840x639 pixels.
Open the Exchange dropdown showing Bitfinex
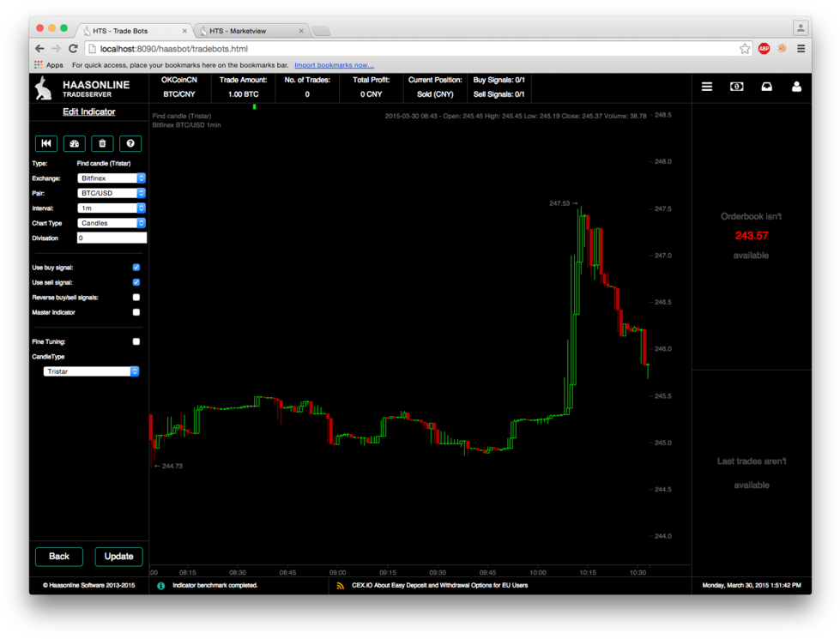click(x=112, y=178)
